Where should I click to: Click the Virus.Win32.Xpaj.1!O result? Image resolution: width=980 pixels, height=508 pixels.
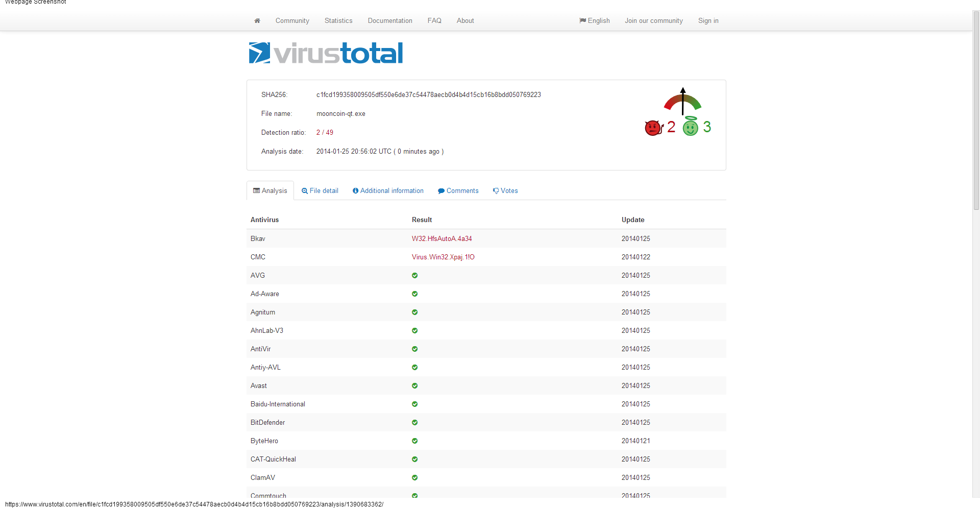(x=443, y=257)
